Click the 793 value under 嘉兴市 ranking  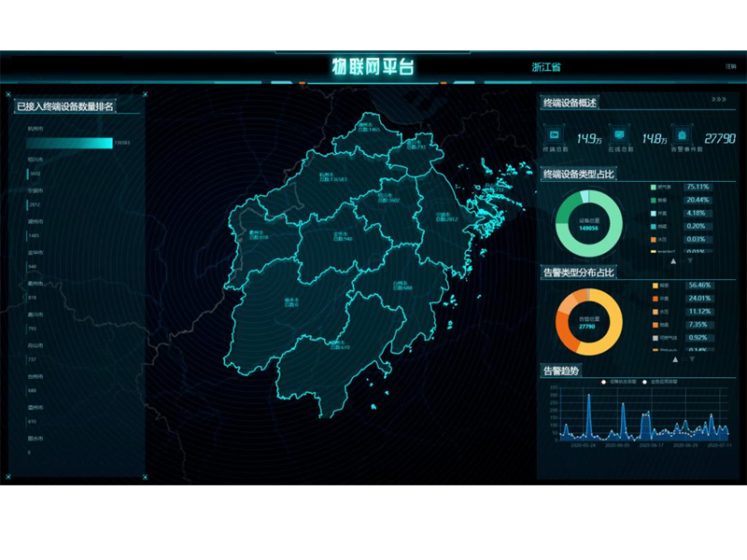coord(33,329)
